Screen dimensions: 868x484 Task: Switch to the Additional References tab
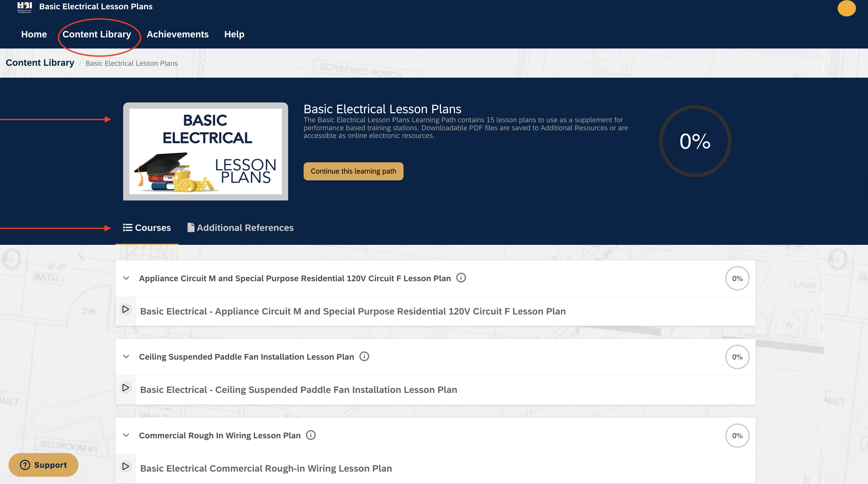coord(240,228)
